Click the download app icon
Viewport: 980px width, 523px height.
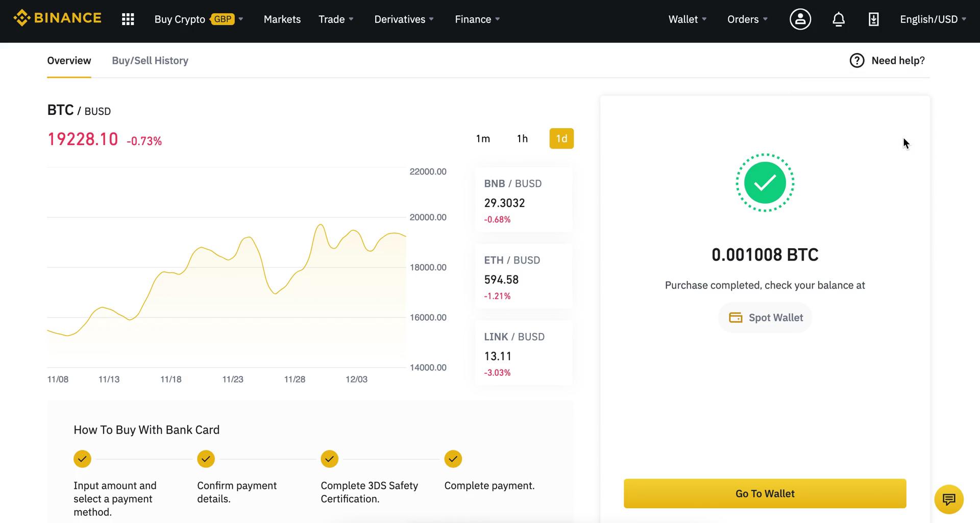tap(873, 19)
